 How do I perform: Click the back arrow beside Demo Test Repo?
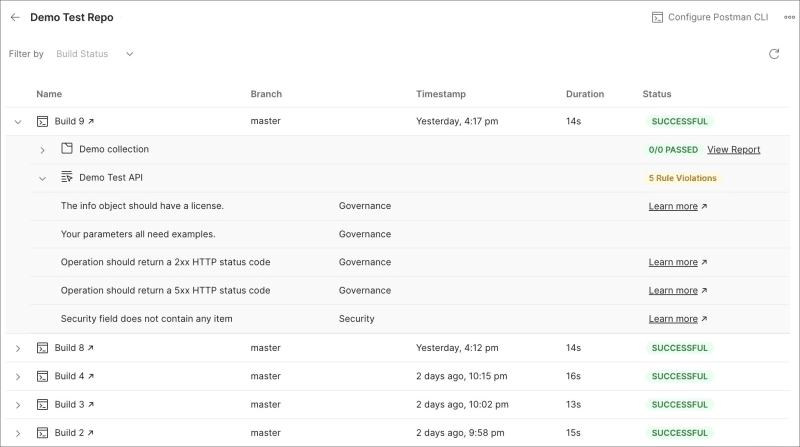pos(15,17)
